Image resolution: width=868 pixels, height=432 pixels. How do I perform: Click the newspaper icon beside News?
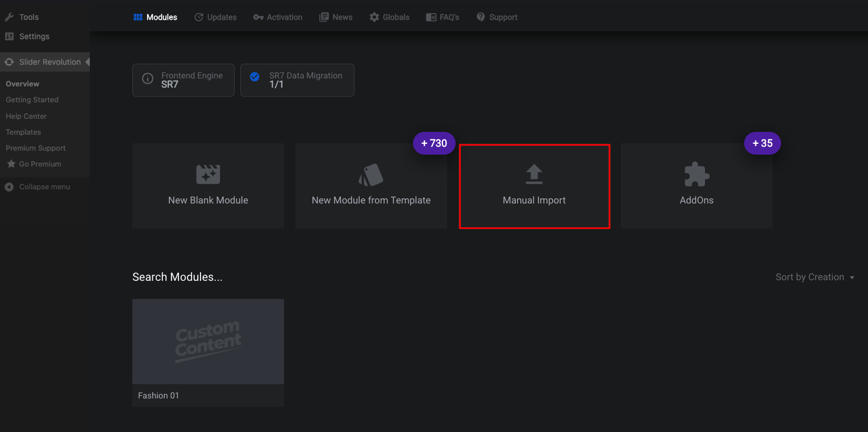click(324, 17)
